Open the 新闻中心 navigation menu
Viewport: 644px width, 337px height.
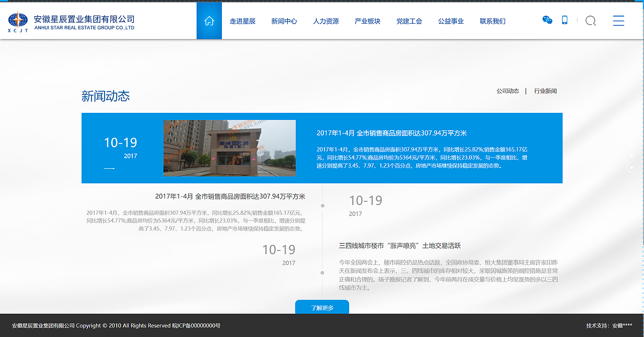[284, 21]
